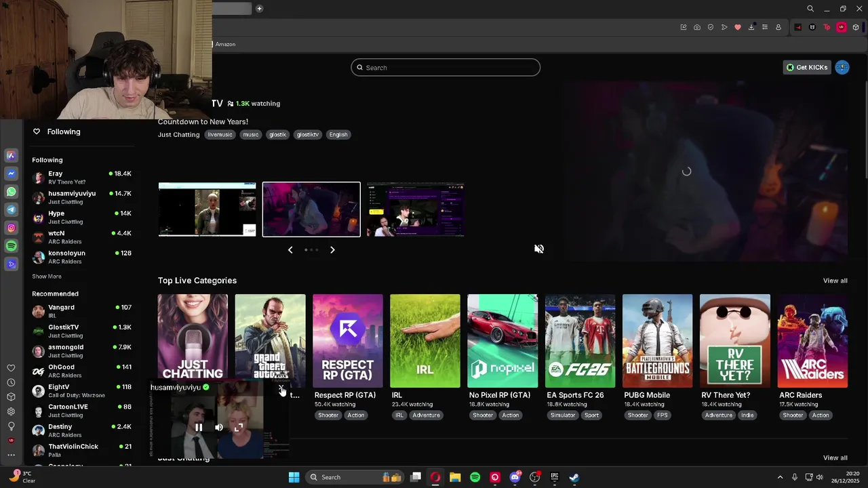Open the Messenger sidebar icon

point(12,174)
